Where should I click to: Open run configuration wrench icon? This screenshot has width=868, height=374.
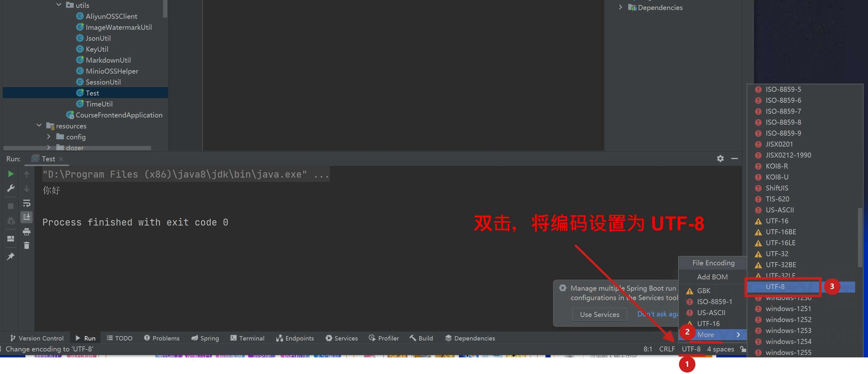(11, 188)
